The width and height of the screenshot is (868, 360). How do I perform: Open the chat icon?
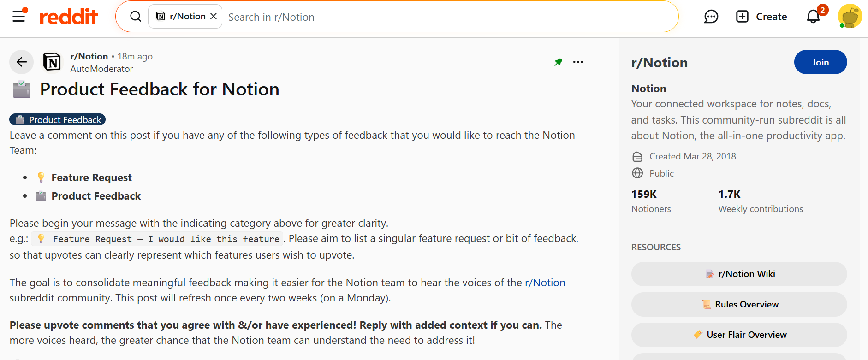pyautogui.click(x=711, y=17)
